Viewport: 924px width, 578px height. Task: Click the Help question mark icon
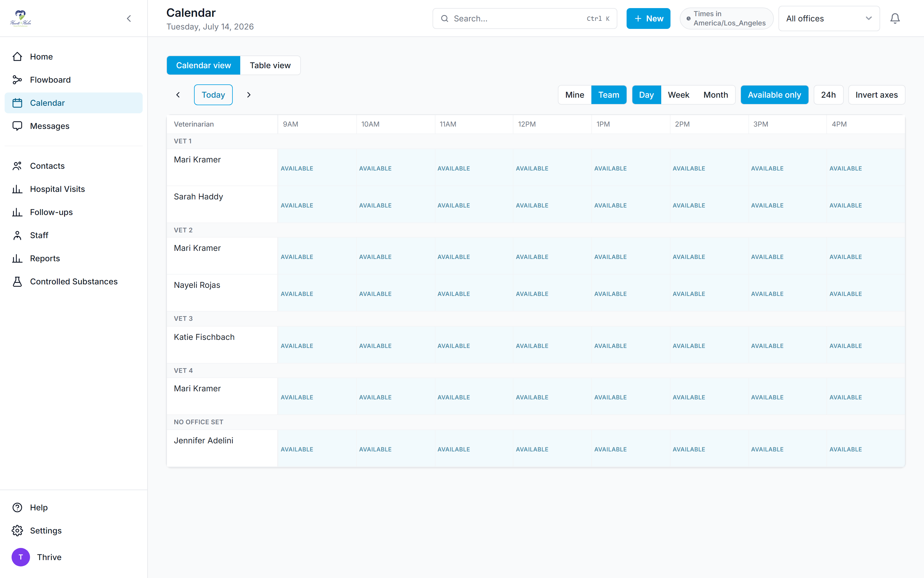(x=17, y=507)
